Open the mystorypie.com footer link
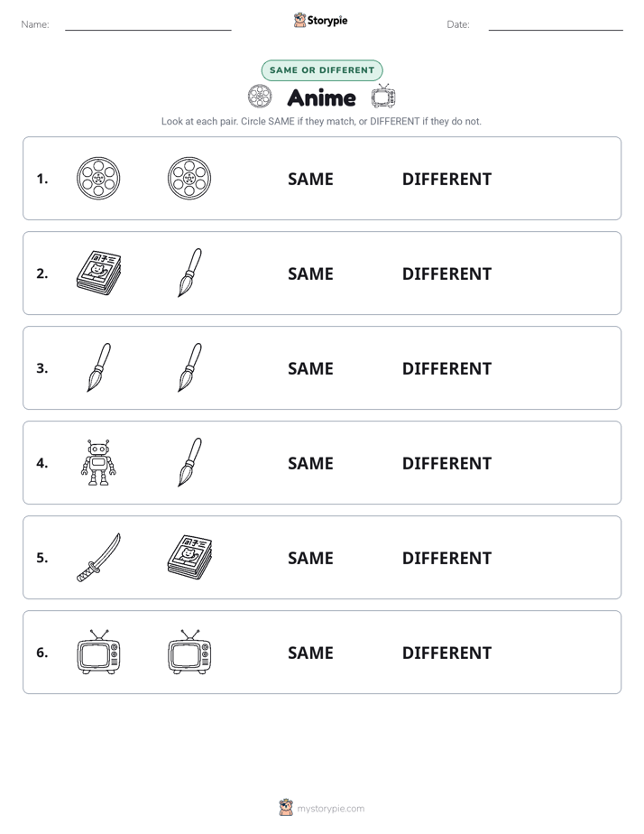The image size is (644, 834). click(321, 808)
